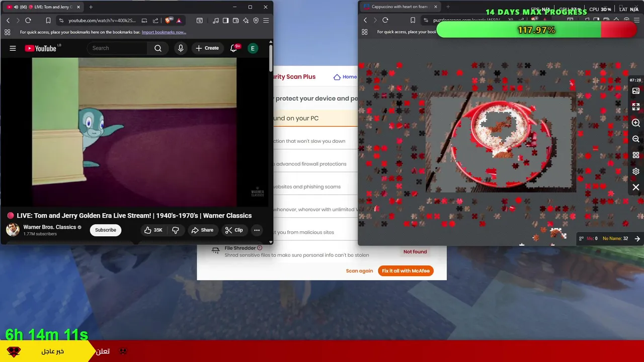
Task: Open Warner Bros. Classics channel name
Action: click(x=49, y=227)
